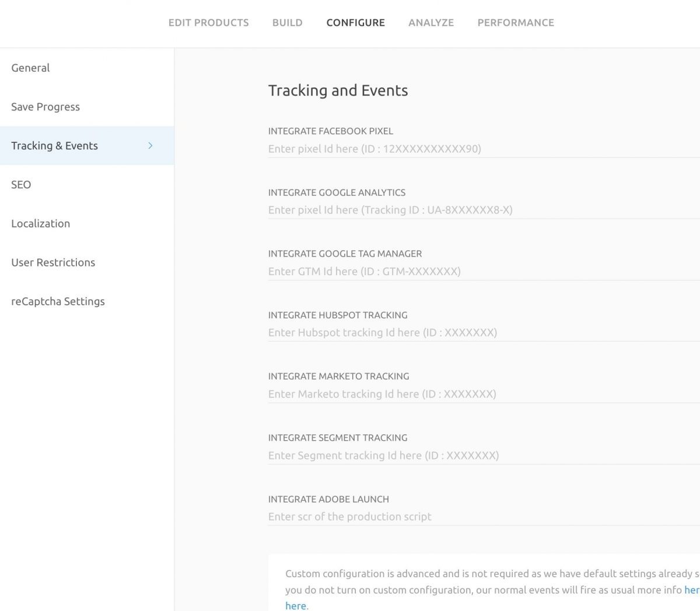The height and width of the screenshot is (611, 700).
Task: Open the User Restrictions section
Action: click(x=53, y=262)
